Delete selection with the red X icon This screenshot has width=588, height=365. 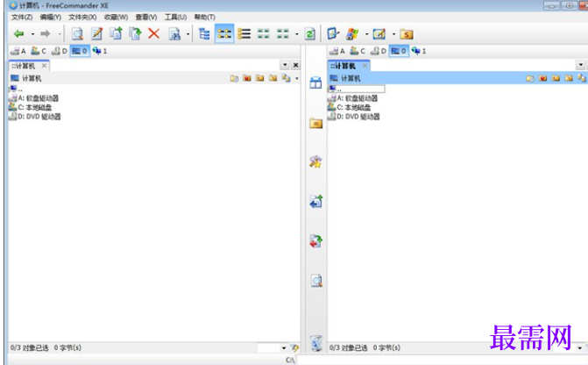153,34
